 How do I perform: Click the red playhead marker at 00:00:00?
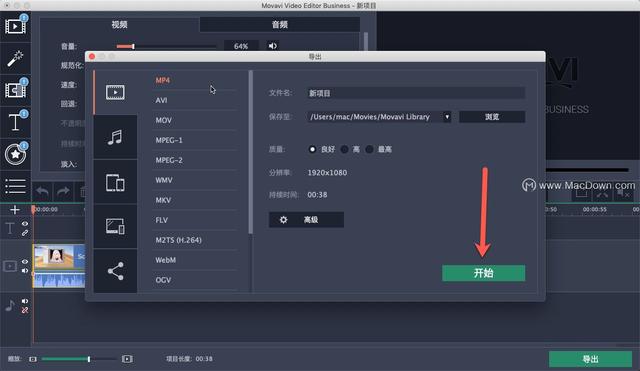coord(33,209)
